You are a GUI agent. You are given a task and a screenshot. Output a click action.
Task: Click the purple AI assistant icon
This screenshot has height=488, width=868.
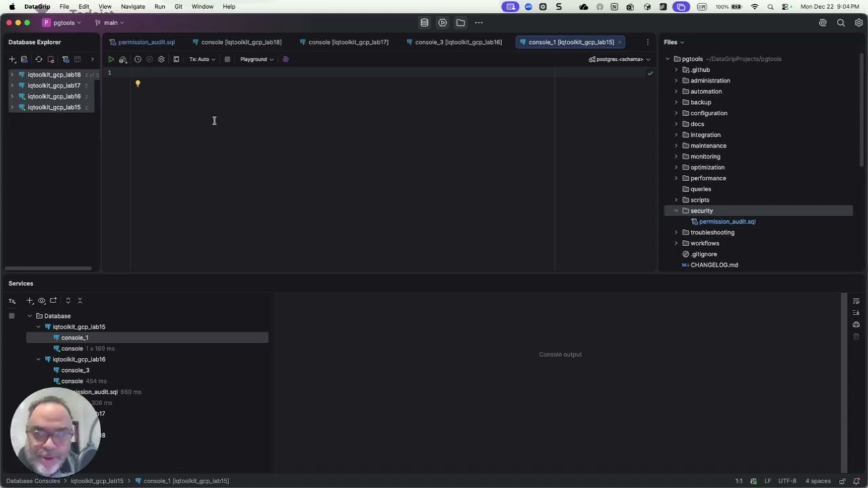point(285,59)
